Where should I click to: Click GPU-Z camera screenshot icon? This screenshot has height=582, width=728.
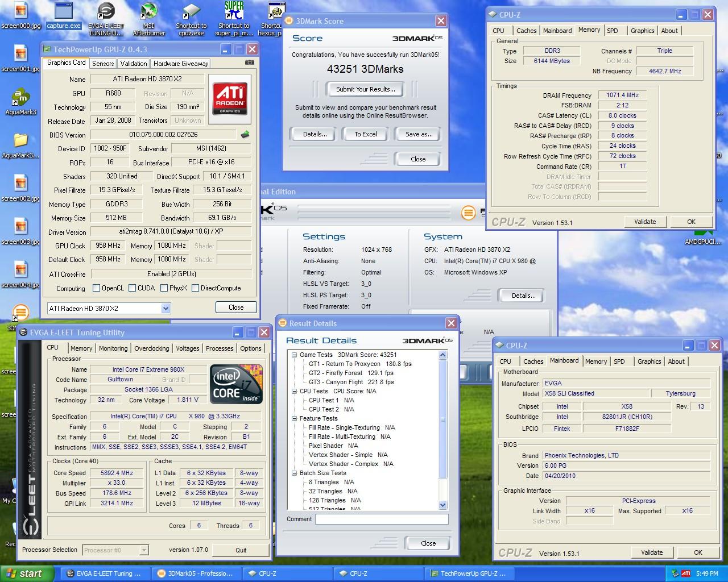coord(249,63)
